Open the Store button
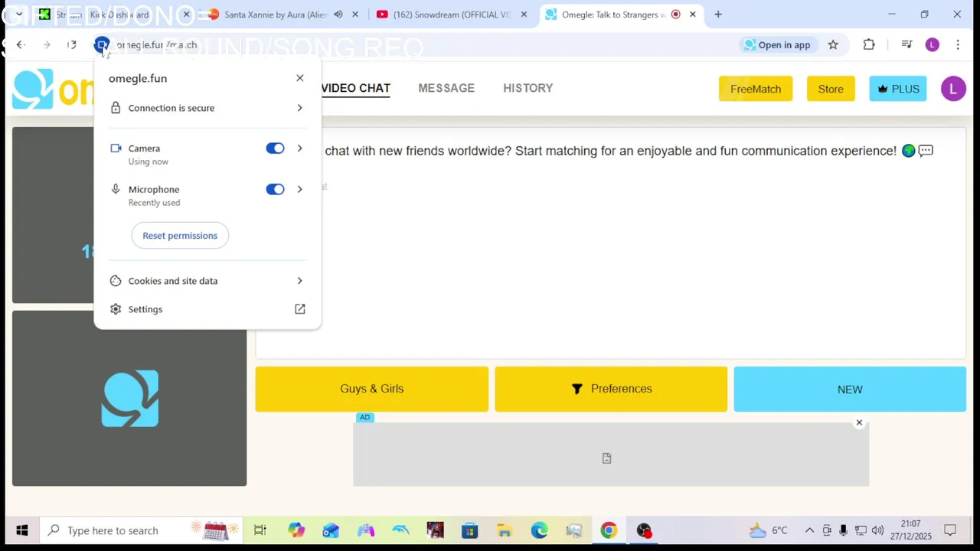 831,89
